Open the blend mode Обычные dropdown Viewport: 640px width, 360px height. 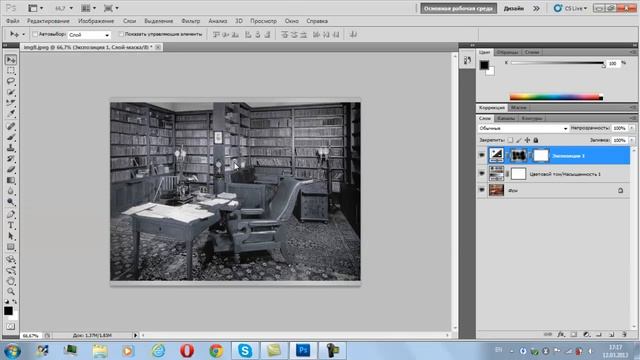coord(523,128)
